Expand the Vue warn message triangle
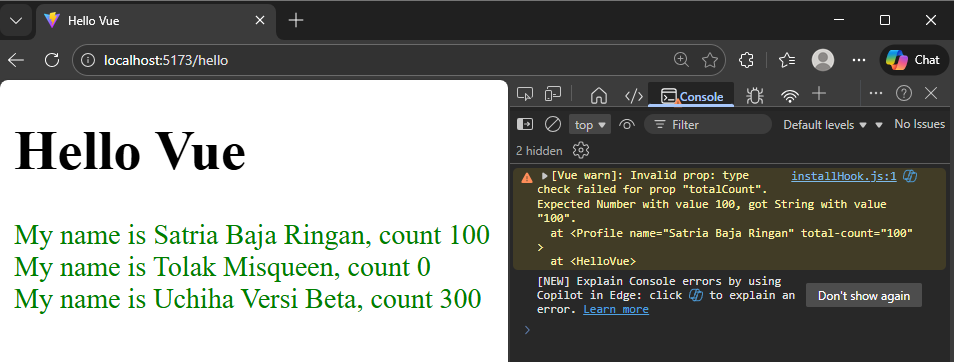954x362 pixels. coord(545,176)
